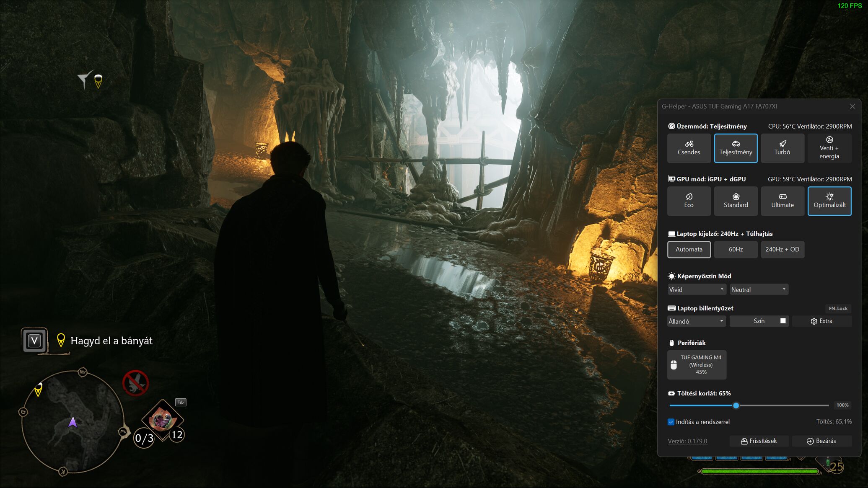
Task: Click the 12 item count badge
Action: [177, 435]
